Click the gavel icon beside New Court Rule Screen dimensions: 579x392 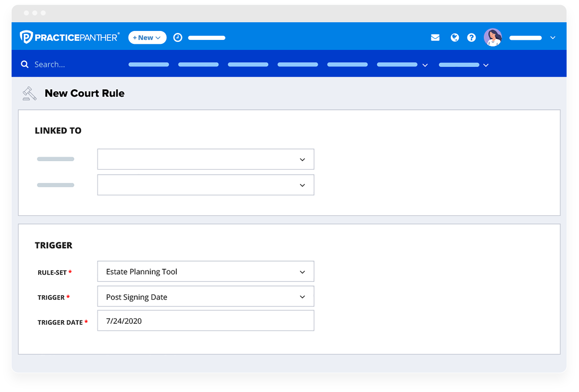(x=29, y=93)
